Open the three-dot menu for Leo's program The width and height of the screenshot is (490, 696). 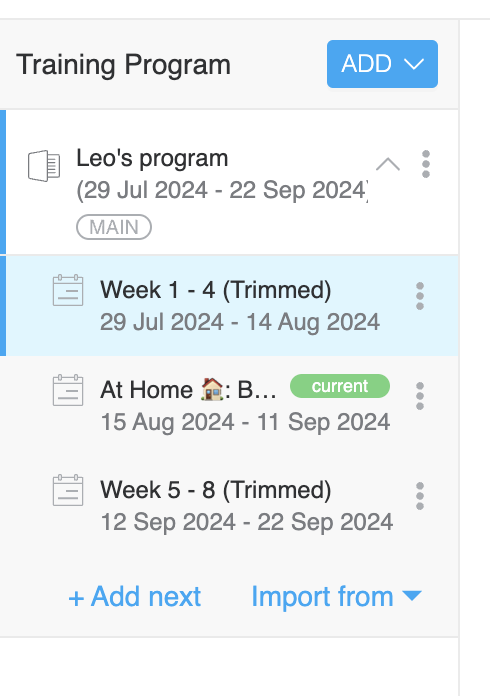point(426,164)
